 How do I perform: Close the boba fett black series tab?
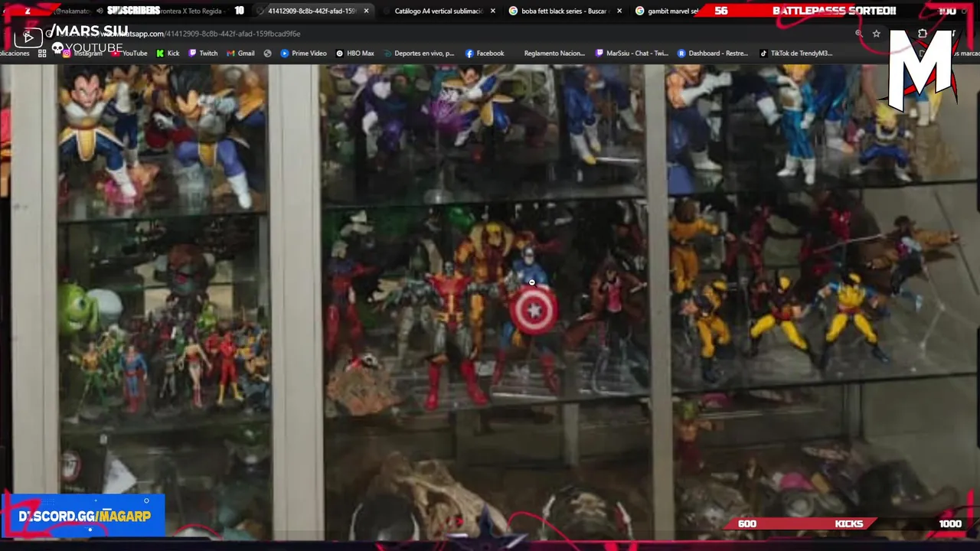point(619,11)
